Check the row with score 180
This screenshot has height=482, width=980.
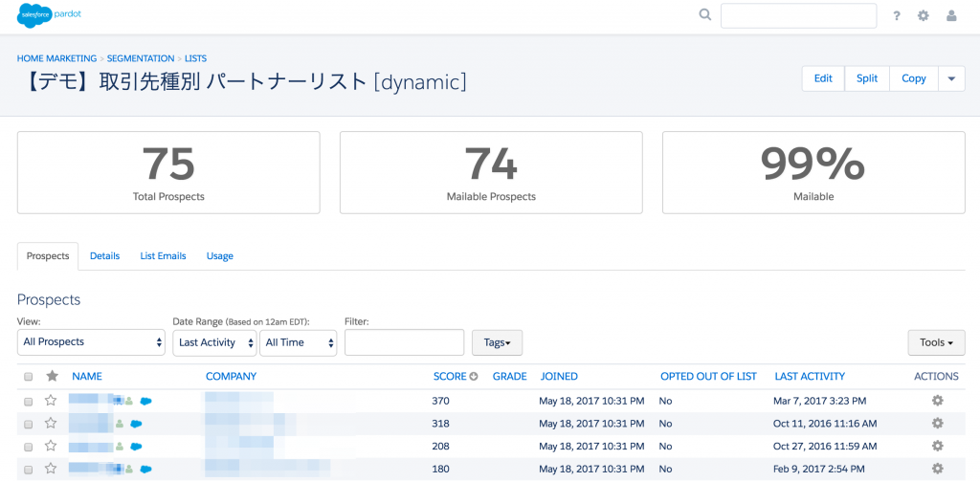click(28, 470)
